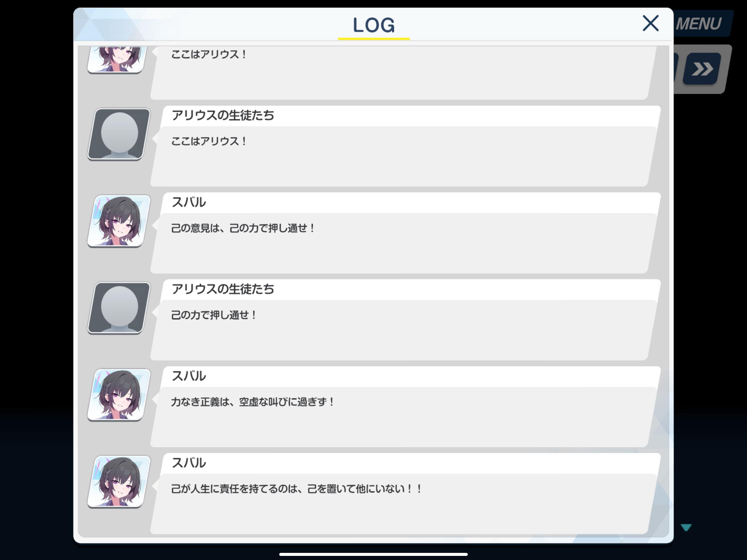
Task: Tap スバル's avatar beside 力なき正義は line
Action: coord(119,395)
